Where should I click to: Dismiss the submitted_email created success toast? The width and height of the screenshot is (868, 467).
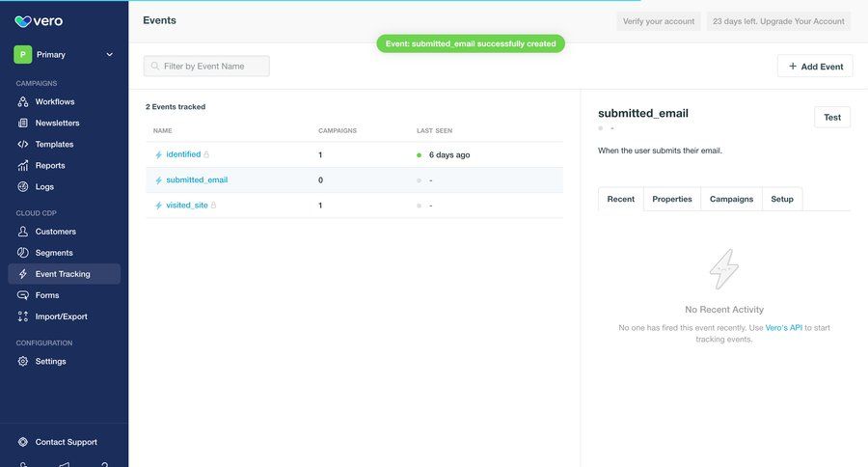click(x=471, y=43)
